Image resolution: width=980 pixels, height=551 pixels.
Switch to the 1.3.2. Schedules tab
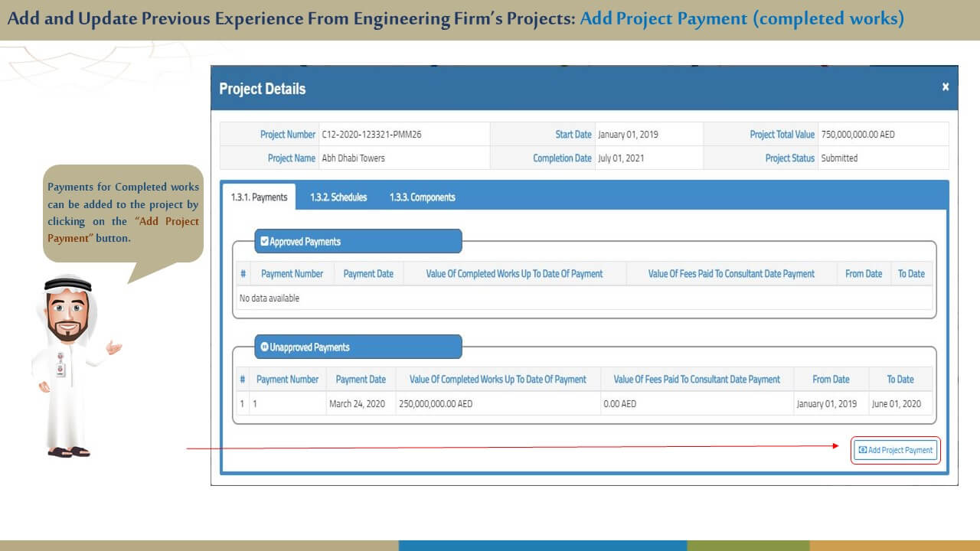338,197
